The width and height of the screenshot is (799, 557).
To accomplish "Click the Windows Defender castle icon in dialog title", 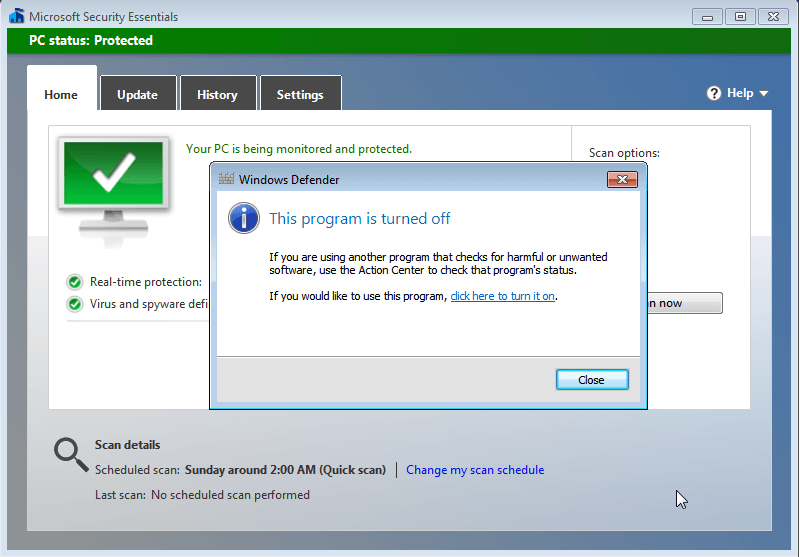I will (x=226, y=179).
